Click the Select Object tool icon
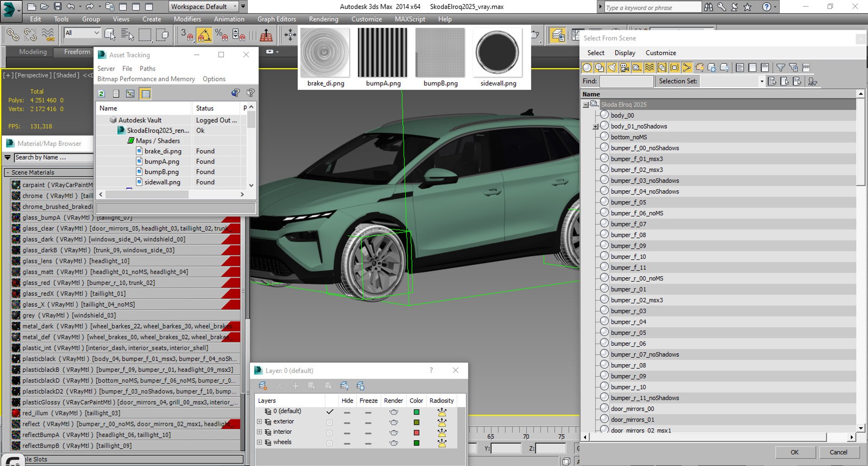The image size is (868, 466). click(110, 35)
